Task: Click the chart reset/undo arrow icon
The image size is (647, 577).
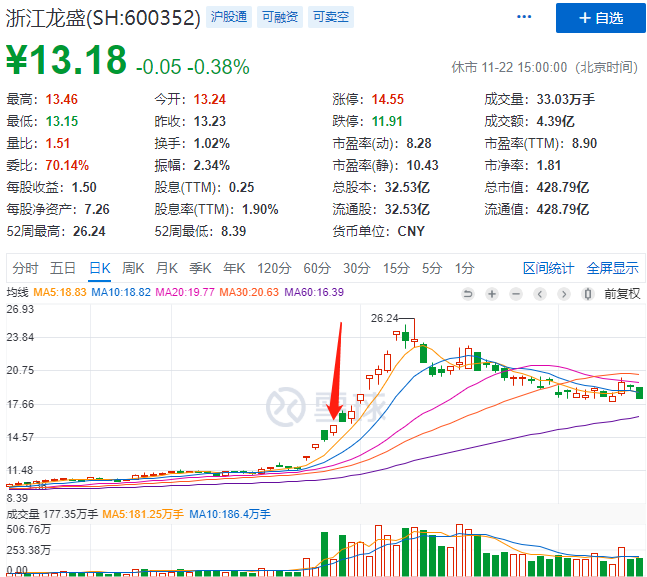Action: pos(468,294)
